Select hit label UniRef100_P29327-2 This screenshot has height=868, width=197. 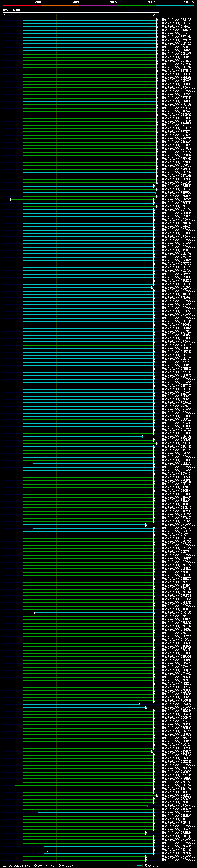179,704
